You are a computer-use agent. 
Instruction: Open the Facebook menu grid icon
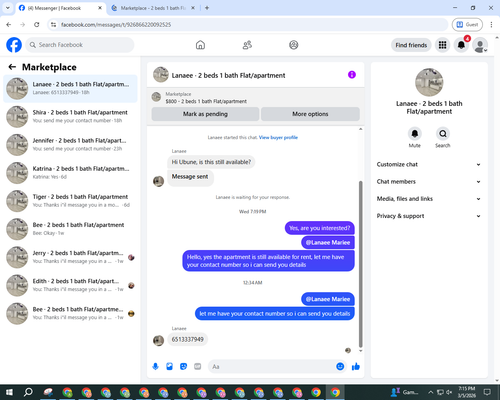point(442,45)
